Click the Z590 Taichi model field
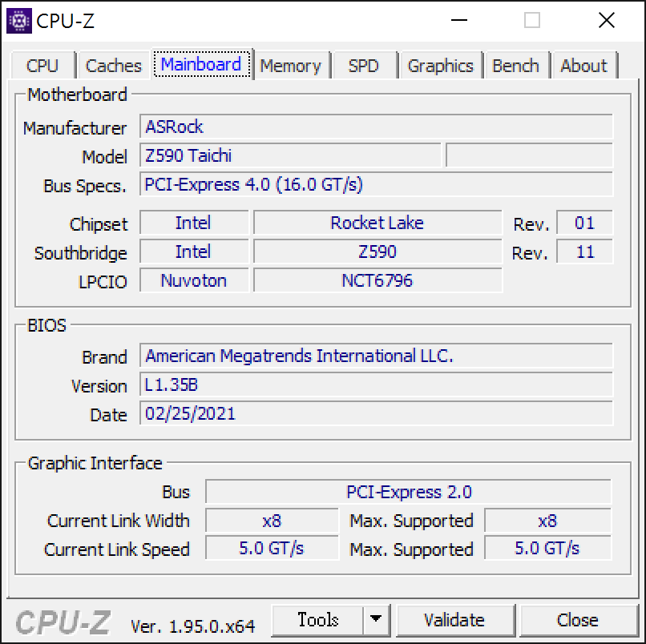 click(x=290, y=155)
